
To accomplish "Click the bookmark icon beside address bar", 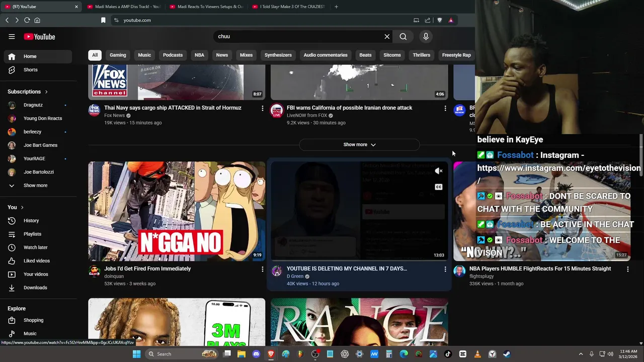I will [x=103, y=20].
